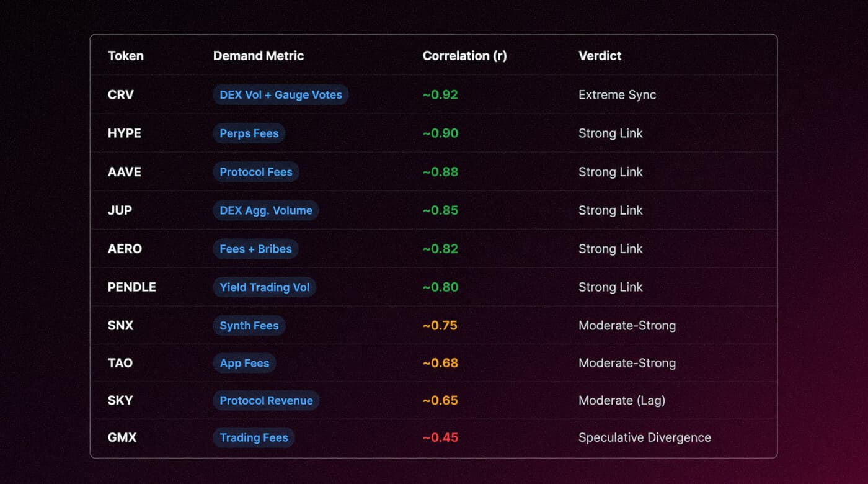Click the Strong Link verdict in PENDLE row

(611, 287)
